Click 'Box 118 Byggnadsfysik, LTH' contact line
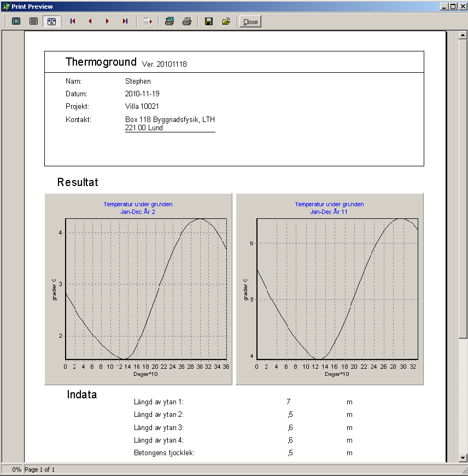The width and height of the screenshot is (468, 476). 170,119
